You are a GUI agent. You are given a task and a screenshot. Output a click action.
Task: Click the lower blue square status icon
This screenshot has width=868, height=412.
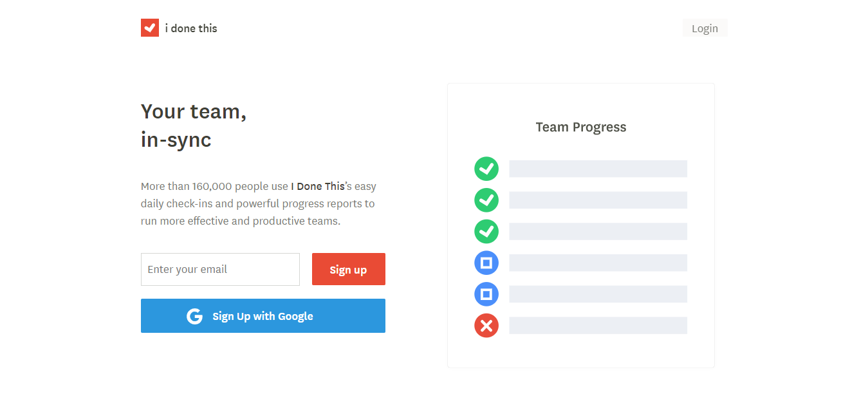click(486, 294)
